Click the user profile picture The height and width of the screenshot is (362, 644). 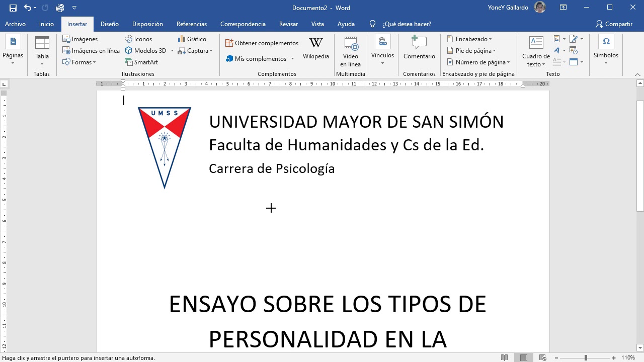coord(540,8)
